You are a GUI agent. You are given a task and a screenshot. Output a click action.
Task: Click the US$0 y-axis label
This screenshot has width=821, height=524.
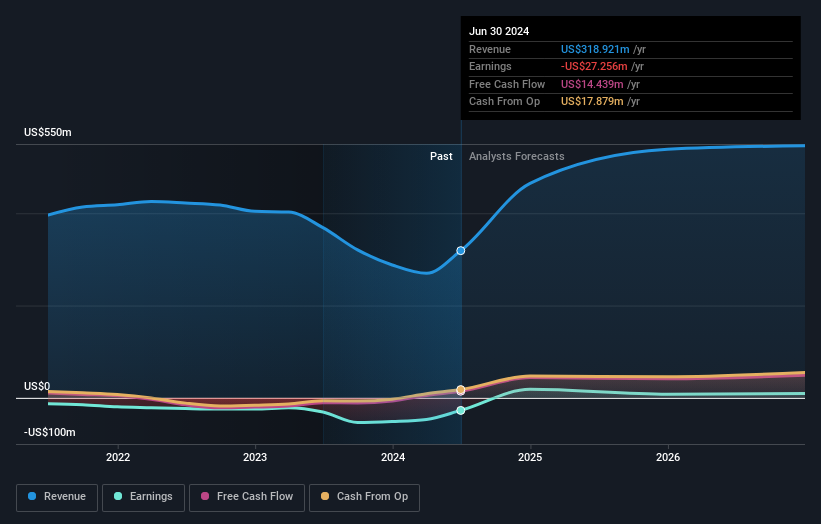pos(37,386)
